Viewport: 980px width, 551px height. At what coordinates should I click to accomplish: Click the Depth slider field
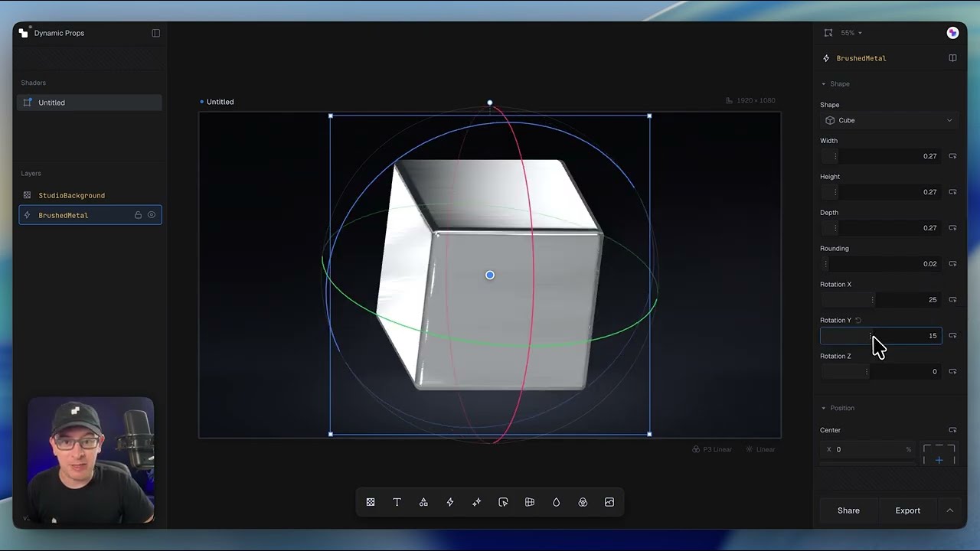tap(880, 228)
